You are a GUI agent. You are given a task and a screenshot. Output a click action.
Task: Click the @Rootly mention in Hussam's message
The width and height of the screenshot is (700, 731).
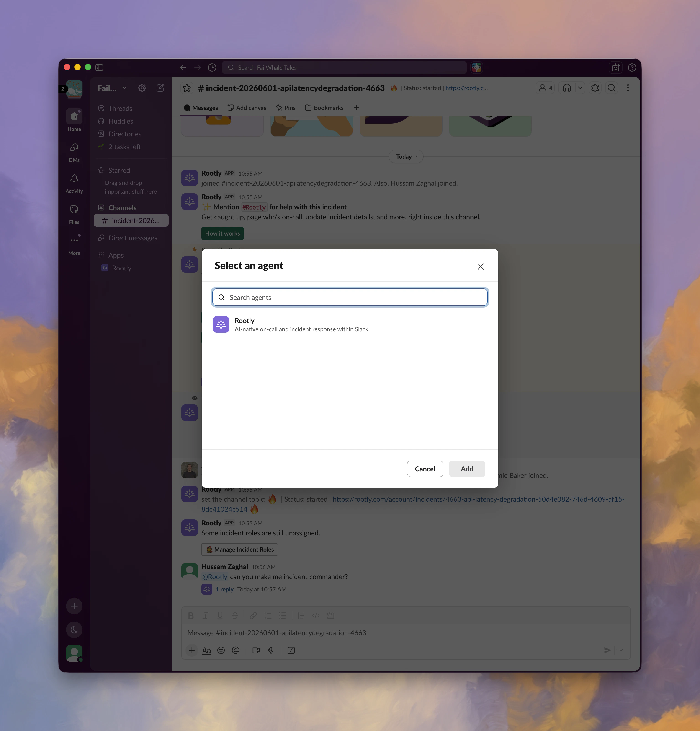point(215,577)
